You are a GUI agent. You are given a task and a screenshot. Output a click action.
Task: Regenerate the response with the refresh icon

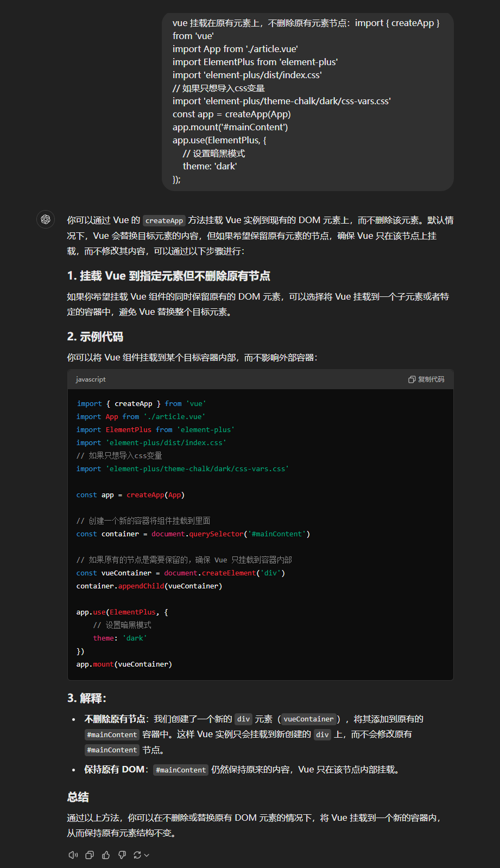[x=137, y=855]
